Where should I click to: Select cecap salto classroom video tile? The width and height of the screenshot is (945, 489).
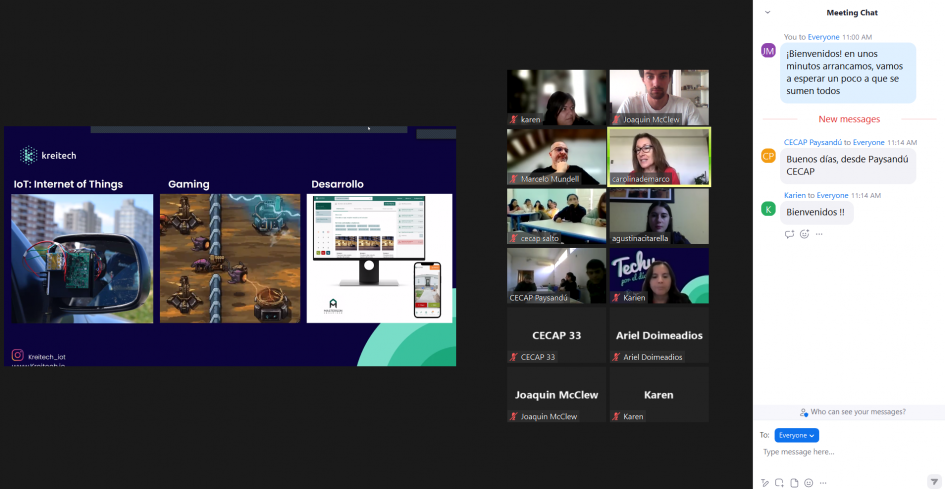coord(556,216)
